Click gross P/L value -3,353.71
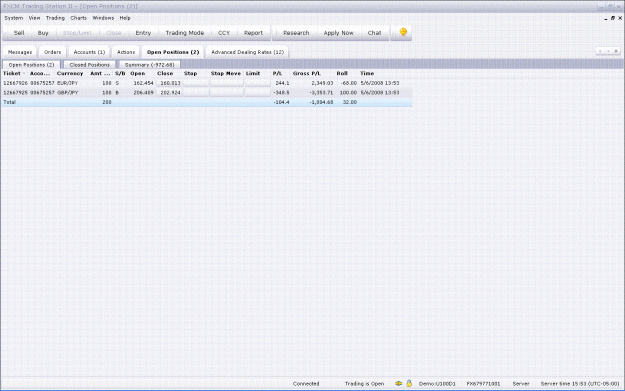625x391 pixels. coord(322,92)
